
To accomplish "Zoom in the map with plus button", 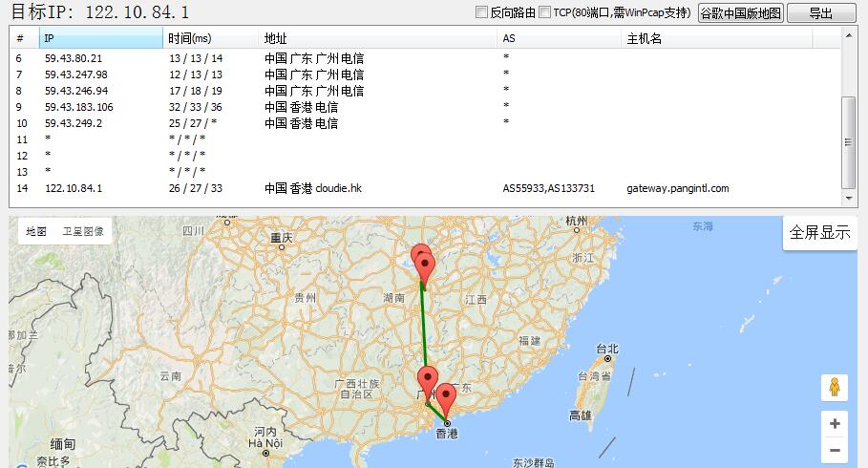I will pyautogui.click(x=835, y=423).
